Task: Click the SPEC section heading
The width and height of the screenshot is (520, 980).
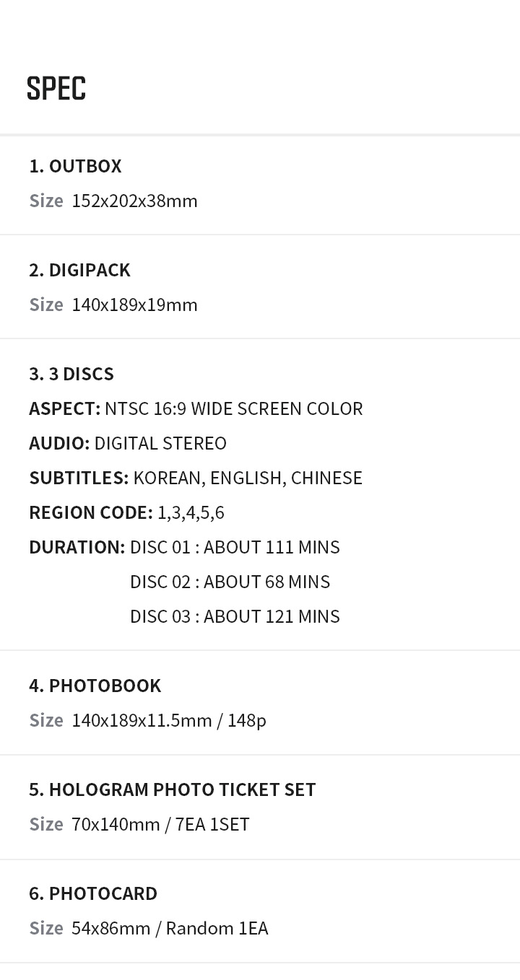Action: click(56, 89)
